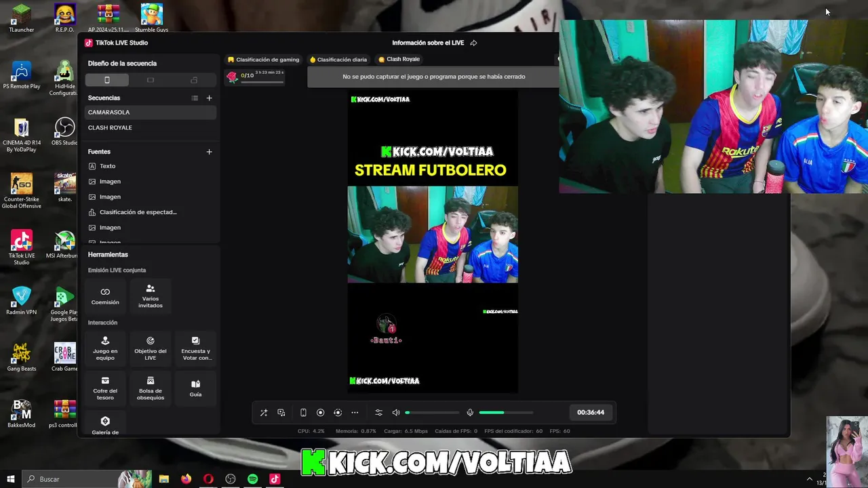Viewport: 868px width, 488px height.
Task: Open Bolsa de obsequios tool
Action: pos(151,388)
